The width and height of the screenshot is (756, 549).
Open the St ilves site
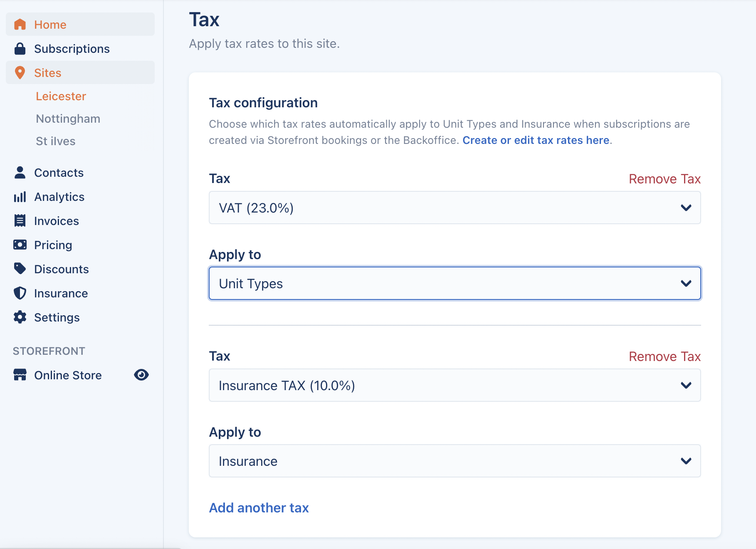pyautogui.click(x=56, y=141)
